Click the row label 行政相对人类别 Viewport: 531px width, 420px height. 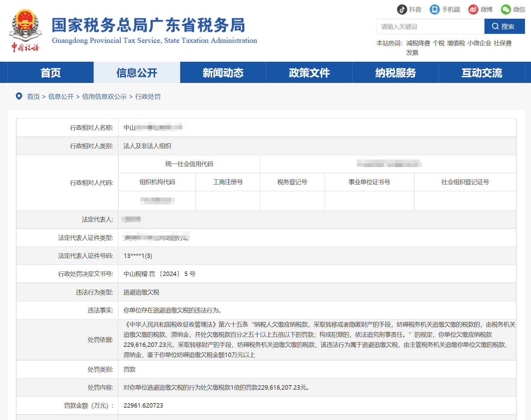tap(92, 146)
